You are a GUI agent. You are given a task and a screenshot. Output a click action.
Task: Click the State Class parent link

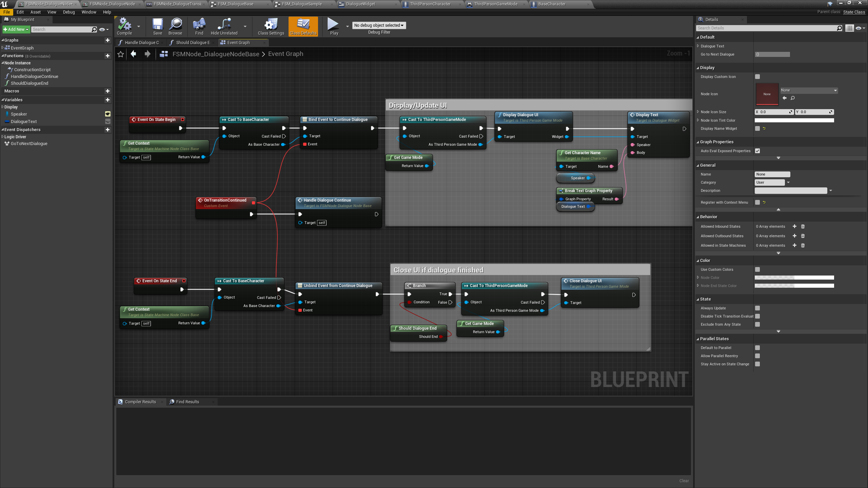point(854,12)
